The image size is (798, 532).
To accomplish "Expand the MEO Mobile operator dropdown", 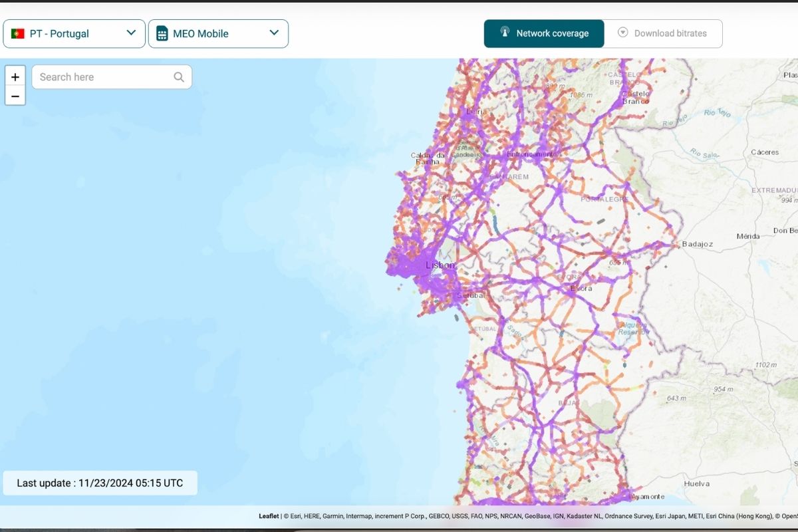I will (x=219, y=33).
